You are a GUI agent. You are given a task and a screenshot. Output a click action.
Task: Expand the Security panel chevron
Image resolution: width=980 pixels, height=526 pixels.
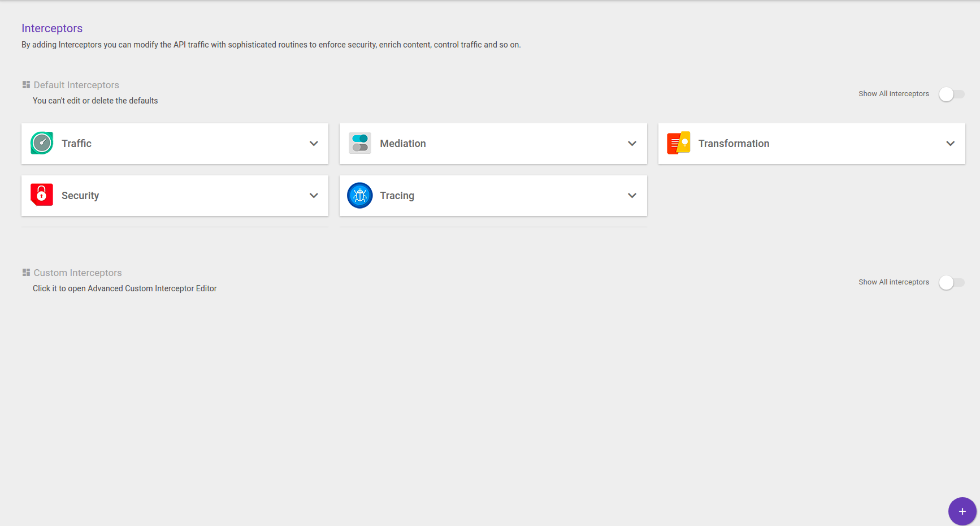(314, 196)
